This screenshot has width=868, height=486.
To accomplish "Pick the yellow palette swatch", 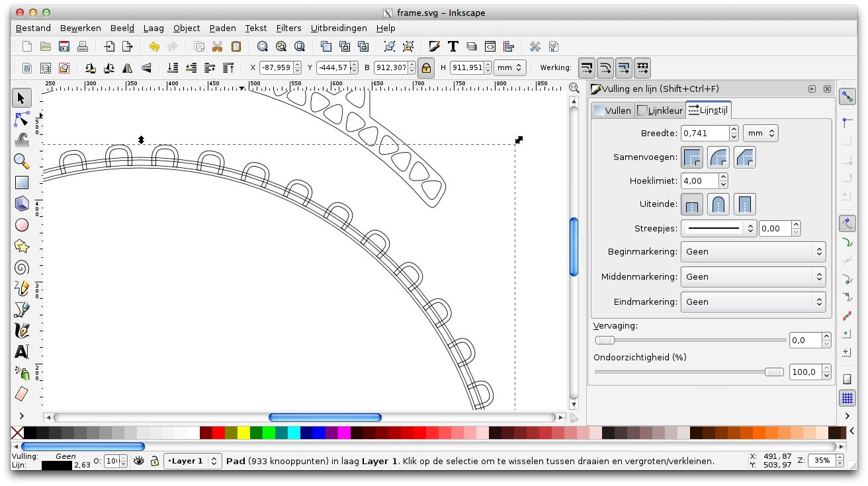I will [243, 432].
